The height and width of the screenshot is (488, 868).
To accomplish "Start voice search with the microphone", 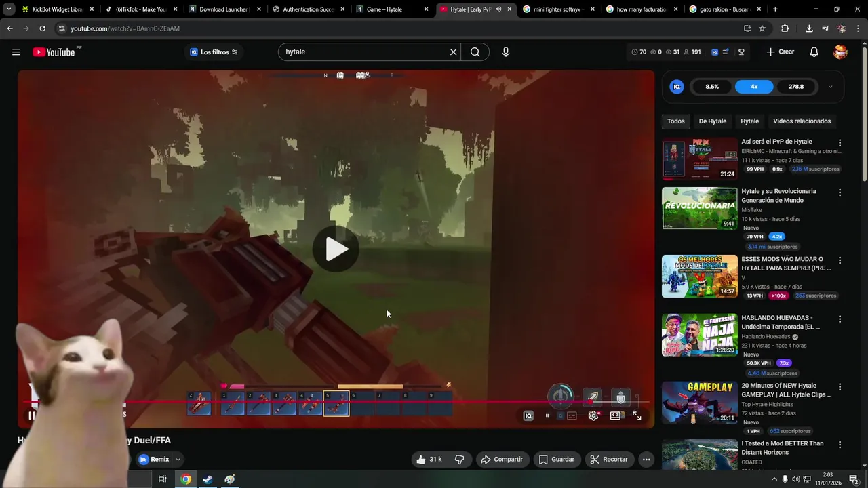I will click(x=505, y=52).
